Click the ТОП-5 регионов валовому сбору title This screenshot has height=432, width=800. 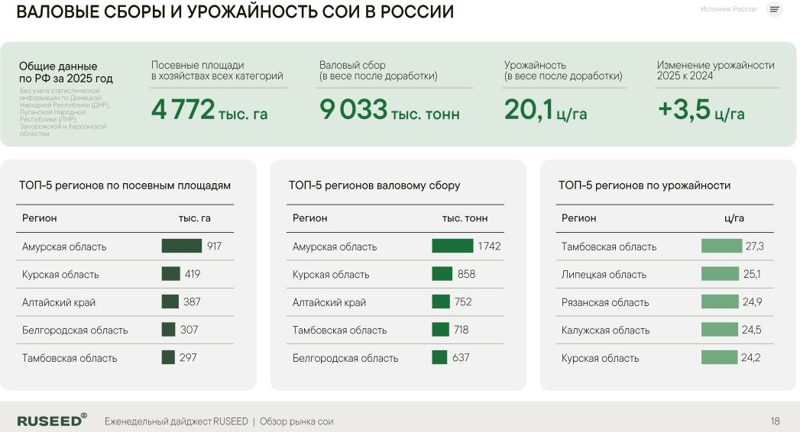[x=374, y=185]
